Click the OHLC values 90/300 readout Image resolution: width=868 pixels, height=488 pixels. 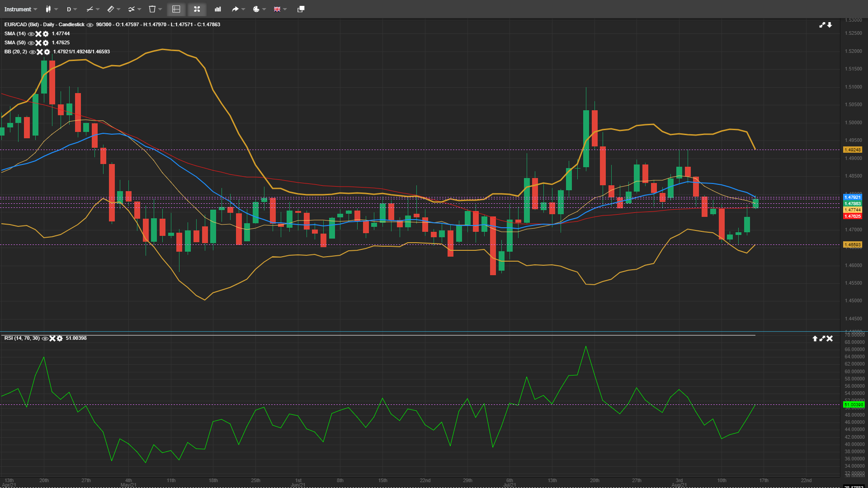158,24
